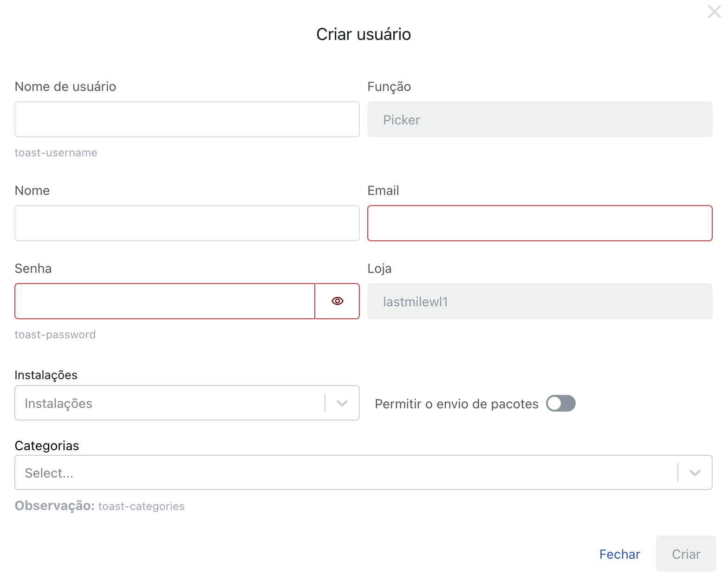Click the Instalações placeholder text in combo box
Image resolution: width=728 pixels, height=581 pixels.
click(x=58, y=403)
